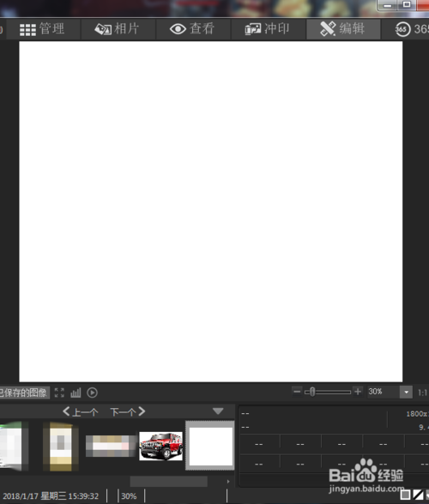The height and width of the screenshot is (504, 429).
Task: Click zoom in plus button
Action: click(358, 392)
